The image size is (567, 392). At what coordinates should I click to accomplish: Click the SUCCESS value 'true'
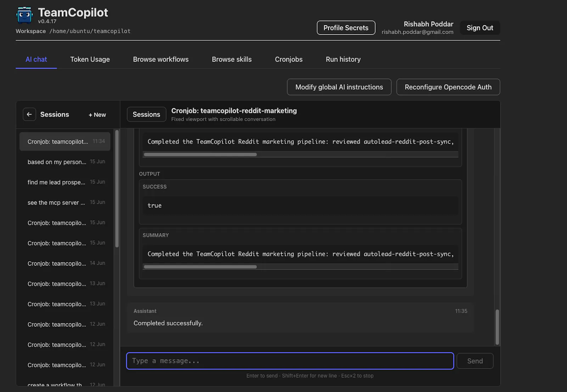tap(155, 205)
